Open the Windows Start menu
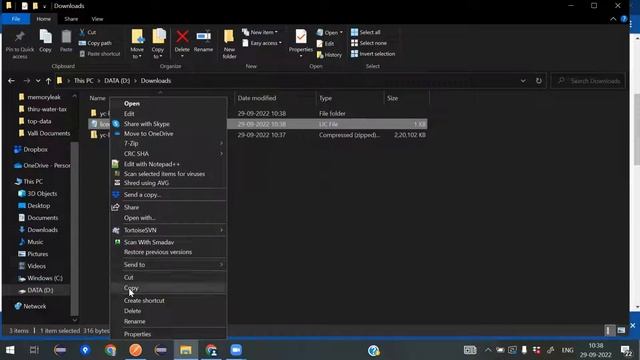Viewport: 640px width, 360px height. 10,350
